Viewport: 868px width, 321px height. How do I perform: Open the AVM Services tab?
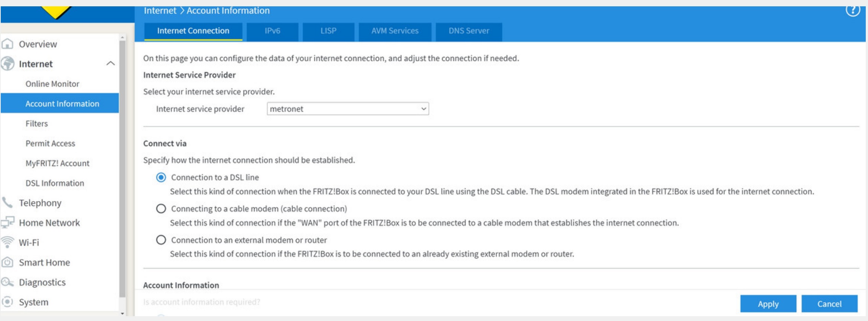(395, 31)
